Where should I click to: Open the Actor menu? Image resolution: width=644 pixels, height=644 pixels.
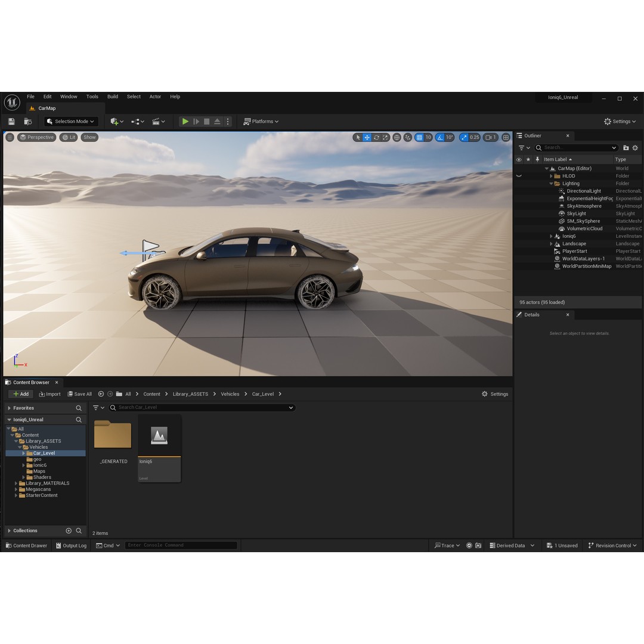tap(155, 97)
